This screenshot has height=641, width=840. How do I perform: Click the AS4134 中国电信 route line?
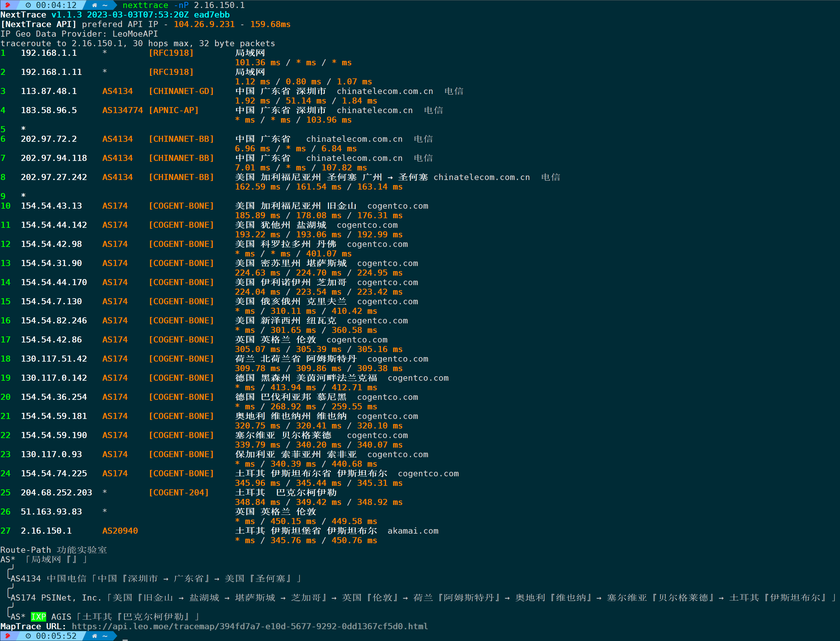click(x=156, y=579)
